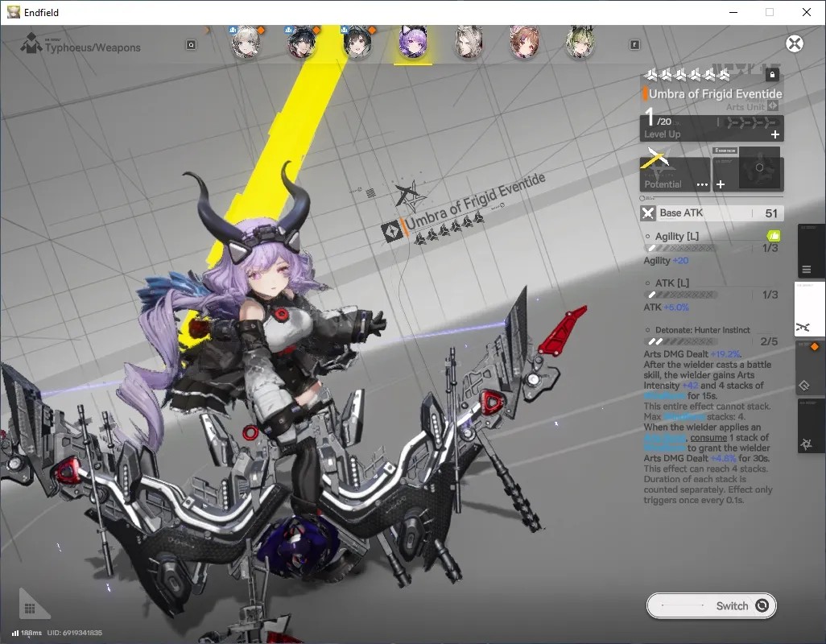Open the Potential more options dots
The width and height of the screenshot is (826, 644).
pyautogui.click(x=702, y=184)
